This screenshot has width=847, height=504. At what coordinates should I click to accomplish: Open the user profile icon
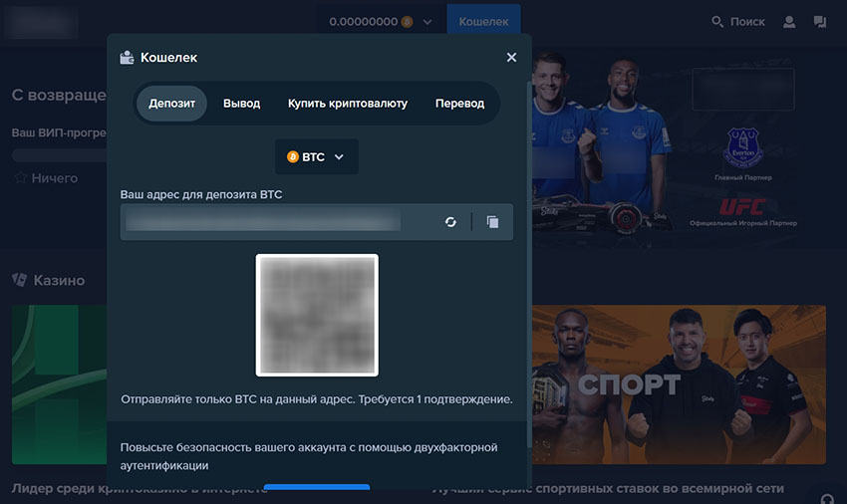coord(789,22)
